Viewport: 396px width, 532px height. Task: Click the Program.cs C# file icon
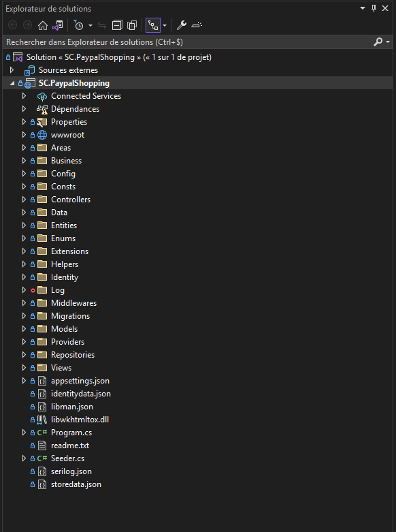pos(42,433)
